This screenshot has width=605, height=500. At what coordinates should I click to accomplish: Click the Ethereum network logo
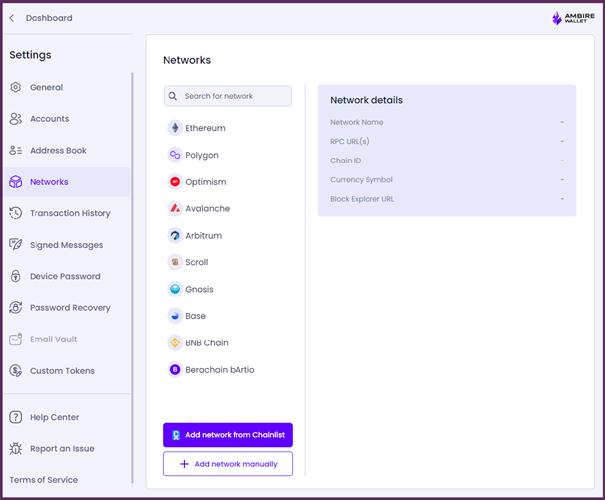(x=175, y=128)
